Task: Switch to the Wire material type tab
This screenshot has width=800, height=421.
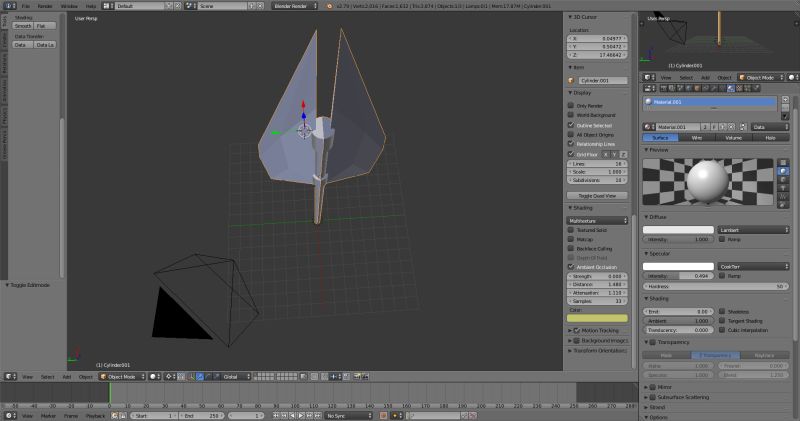Action: coord(696,138)
